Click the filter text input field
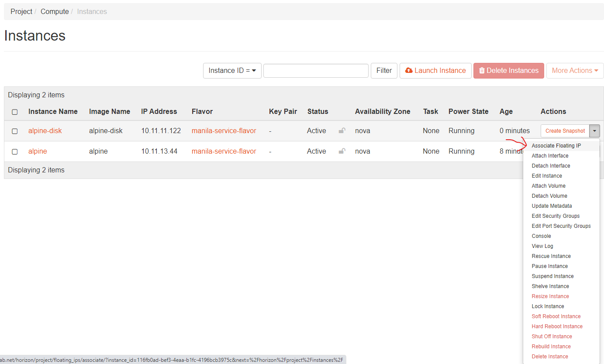Image resolution: width=604 pixels, height=364 pixels. tap(316, 71)
